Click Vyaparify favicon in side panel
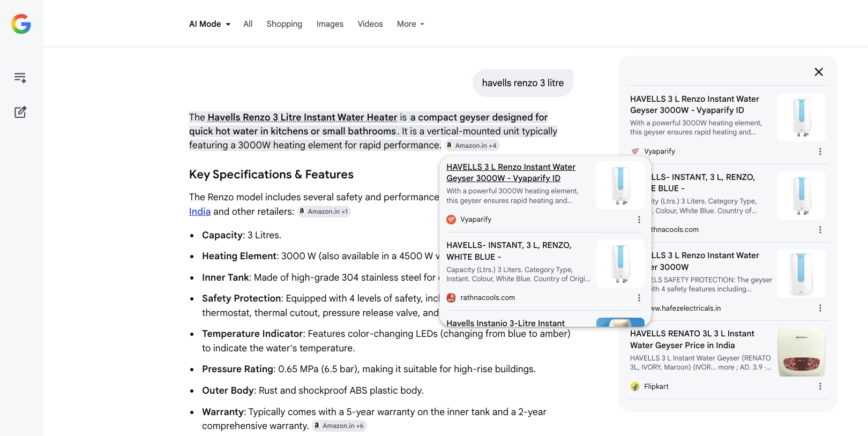This screenshot has width=868, height=436. click(635, 152)
